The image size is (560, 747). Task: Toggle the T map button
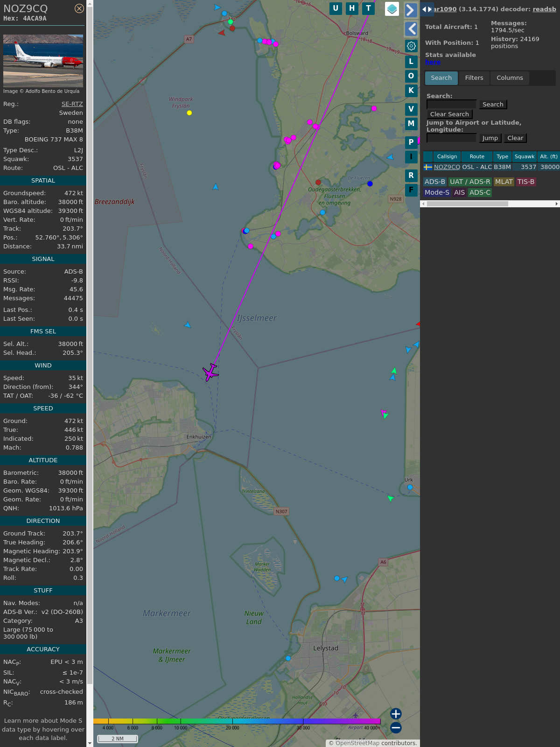[369, 8]
